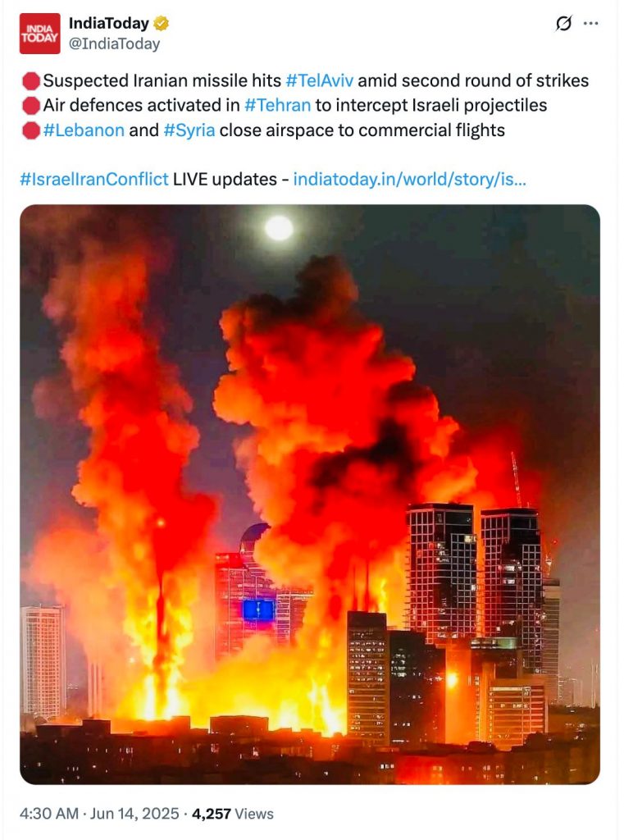Open the IndiaToday profile avatar logo

(x=39, y=34)
